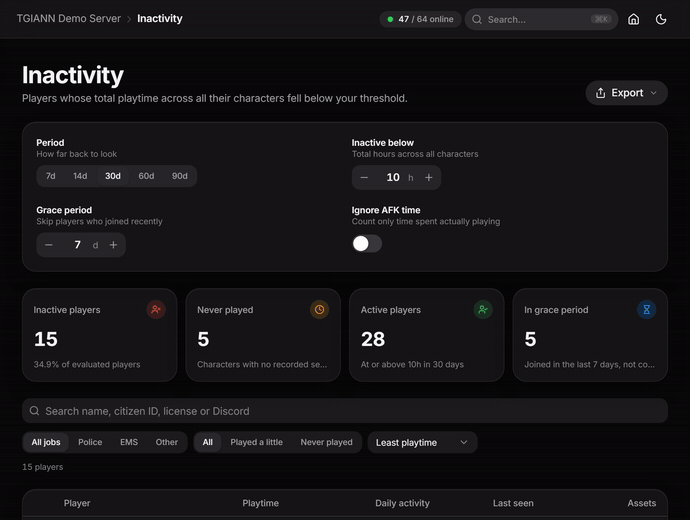Decrease the inactive hours threshold
Image resolution: width=690 pixels, height=520 pixels.
coord(364,177)
